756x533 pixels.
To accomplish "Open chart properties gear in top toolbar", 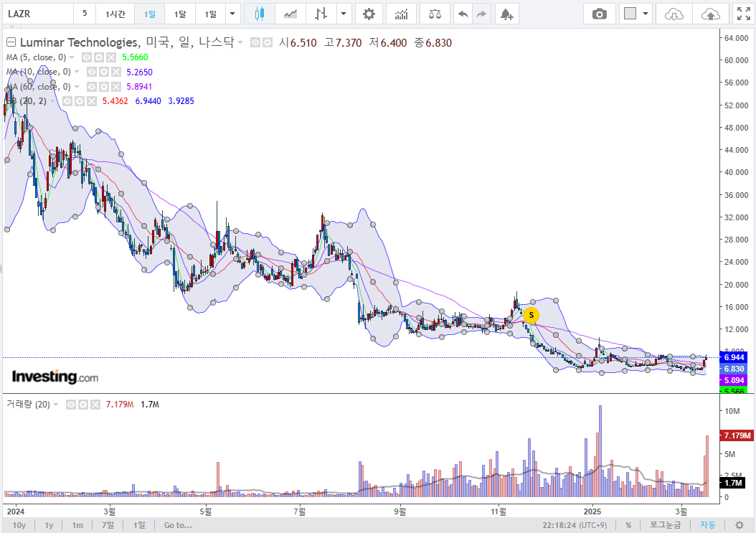I will click(369, 14).
